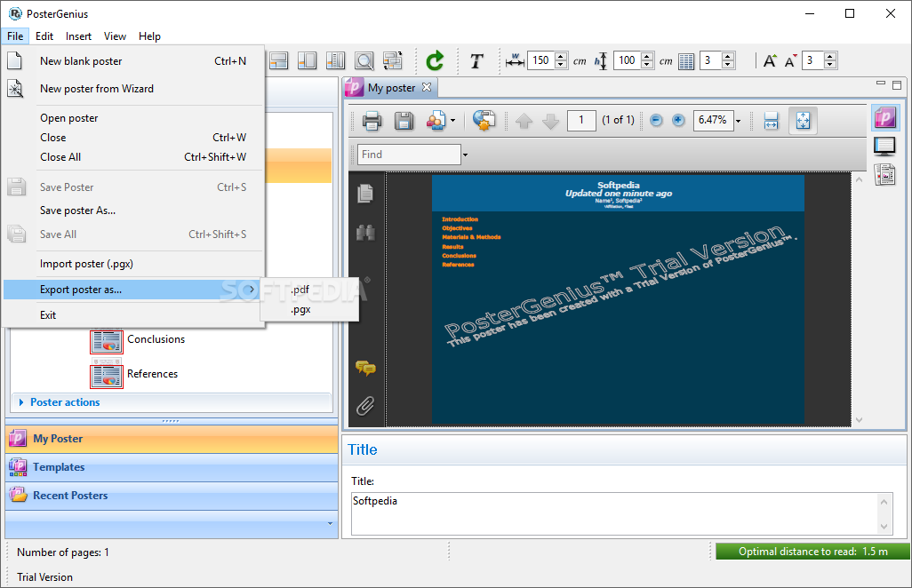912x588 pixels.
Task: Decrease poster height with down stepper
Action: point(647,65)
